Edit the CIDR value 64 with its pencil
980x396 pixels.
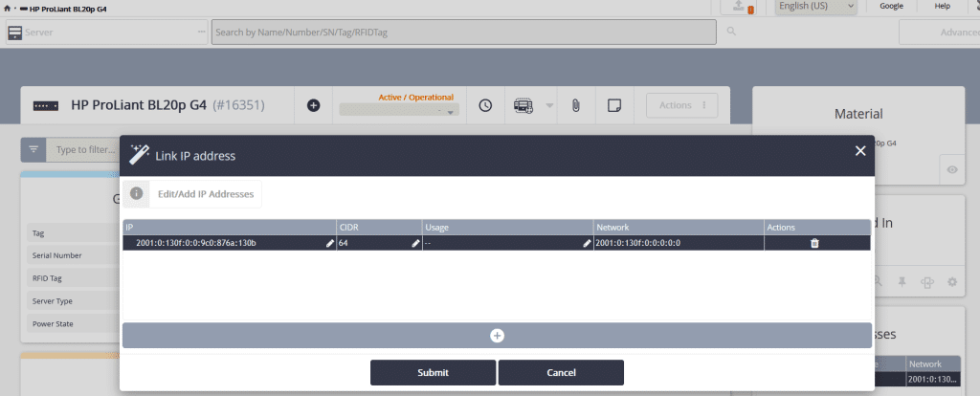point(415,244)
